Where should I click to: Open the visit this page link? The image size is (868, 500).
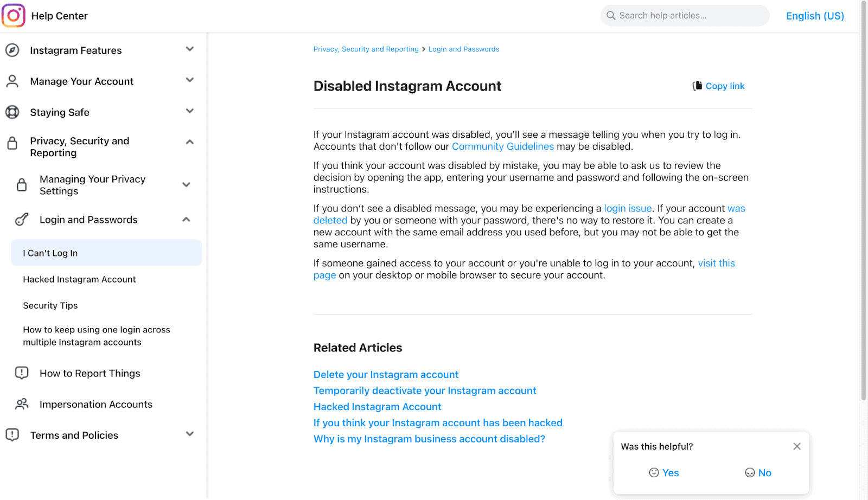tap(716, 263)
